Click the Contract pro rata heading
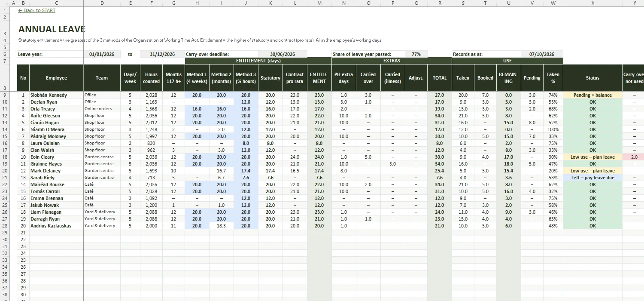Viewport: 644px width, 301px height. [295, 78]
